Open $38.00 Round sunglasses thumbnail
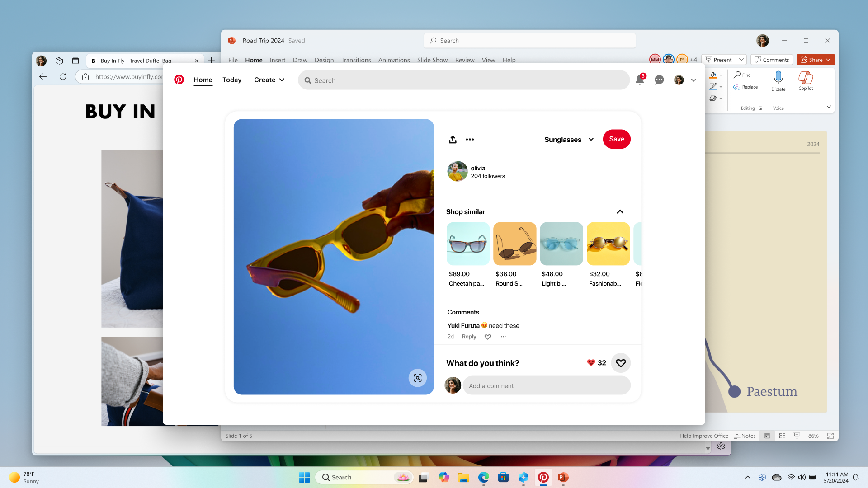 [x=514, y=244]
